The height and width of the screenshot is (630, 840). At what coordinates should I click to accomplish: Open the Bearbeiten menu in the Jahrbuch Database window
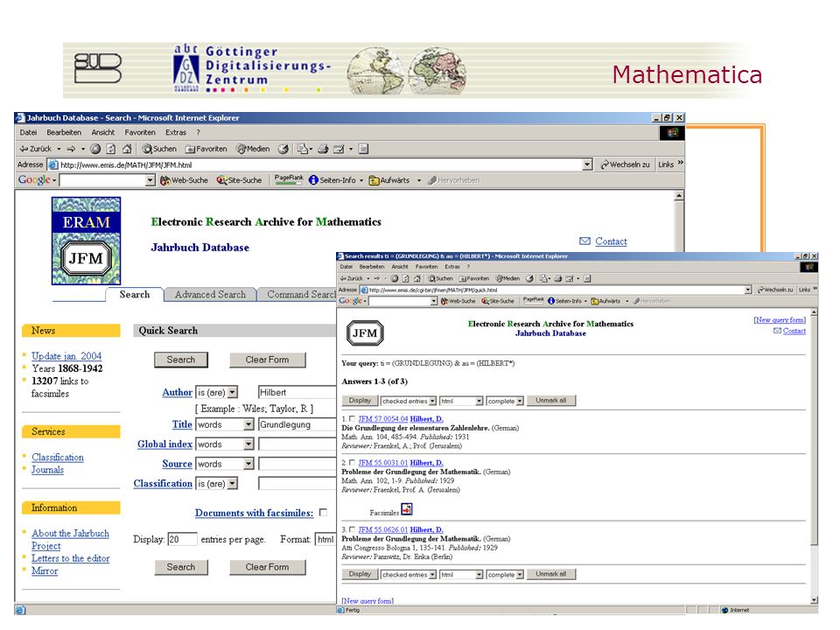coord(64,132)
